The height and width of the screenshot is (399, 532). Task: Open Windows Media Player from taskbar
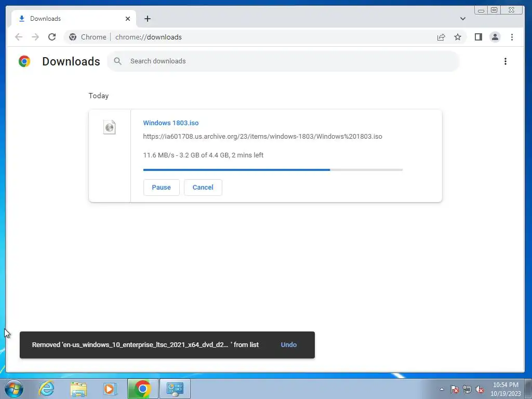110,389
